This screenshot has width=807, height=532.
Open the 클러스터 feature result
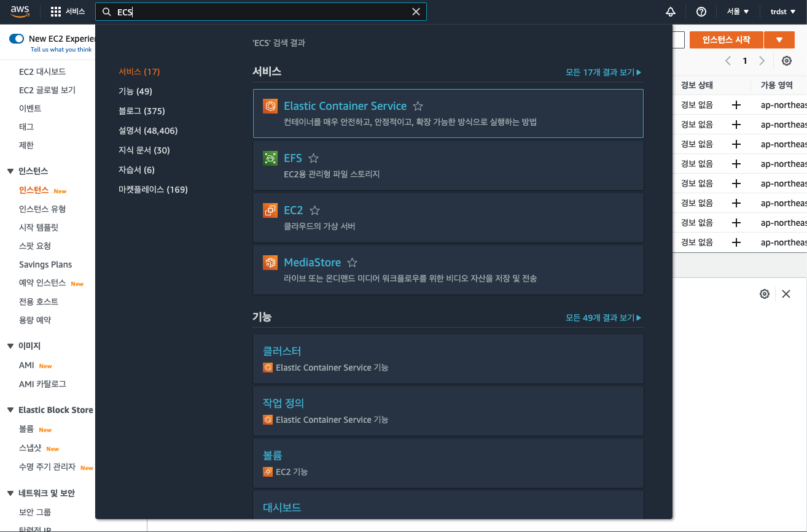[x=448, y=359]
